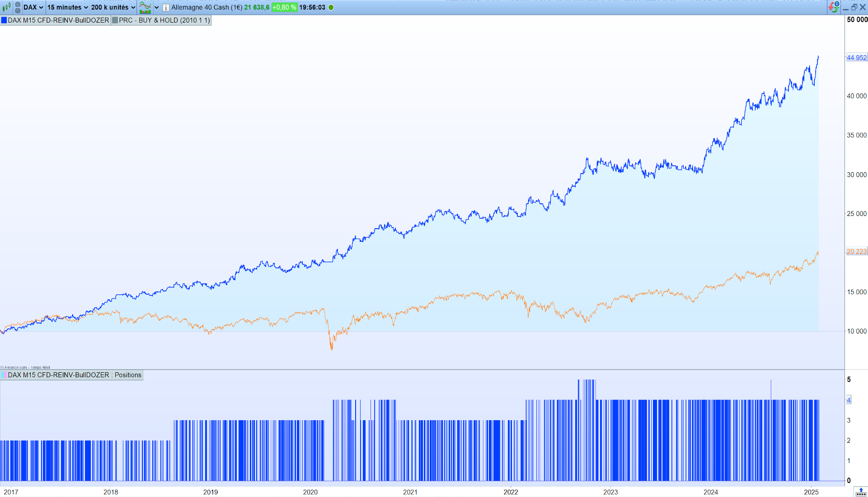
Task: Click the green real-time status dot
Action: click(x=331, y=7)
